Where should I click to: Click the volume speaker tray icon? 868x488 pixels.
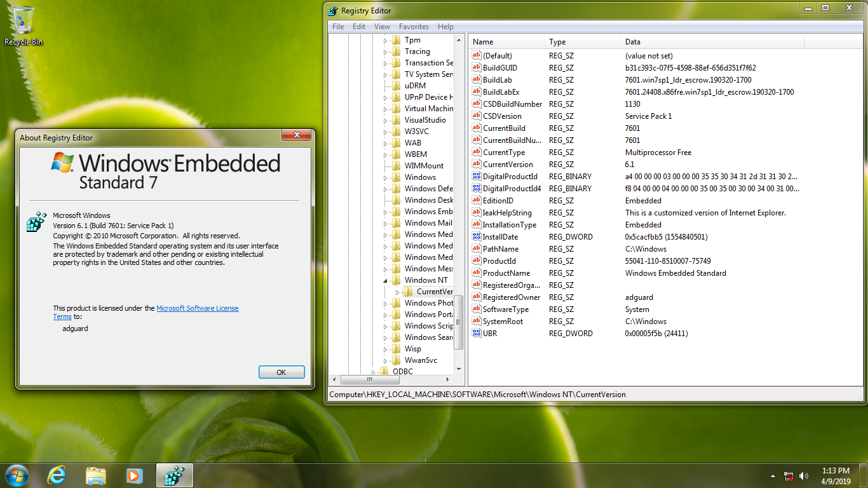coord(804,475)
